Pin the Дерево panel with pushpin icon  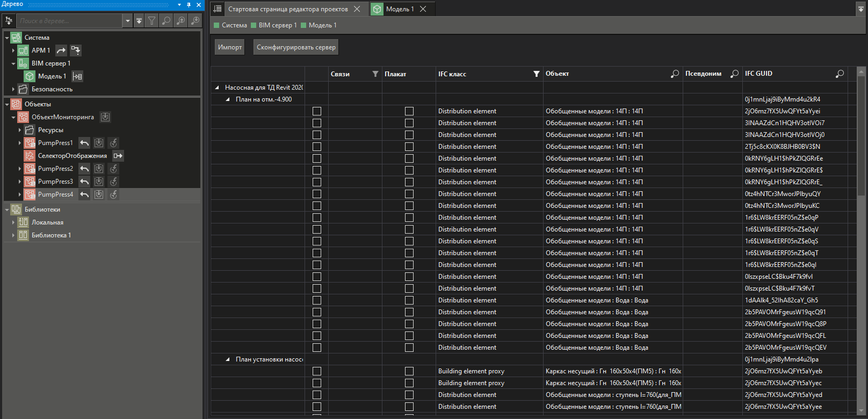click(189, 5)
